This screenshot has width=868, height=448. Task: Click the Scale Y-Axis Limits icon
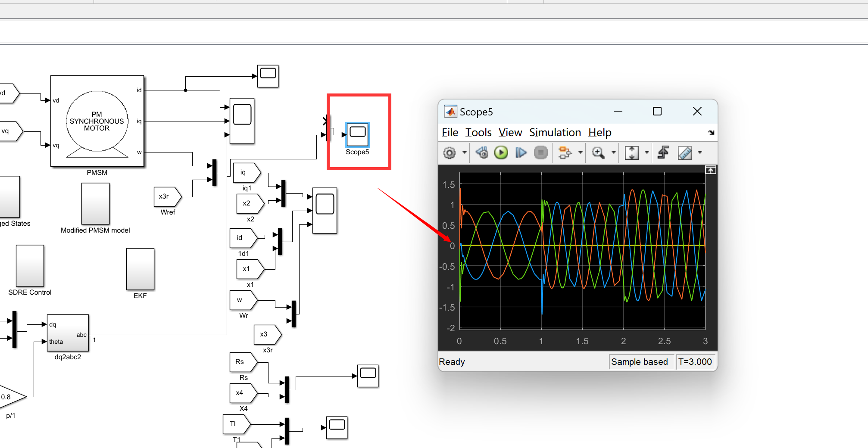pos(632,152)
